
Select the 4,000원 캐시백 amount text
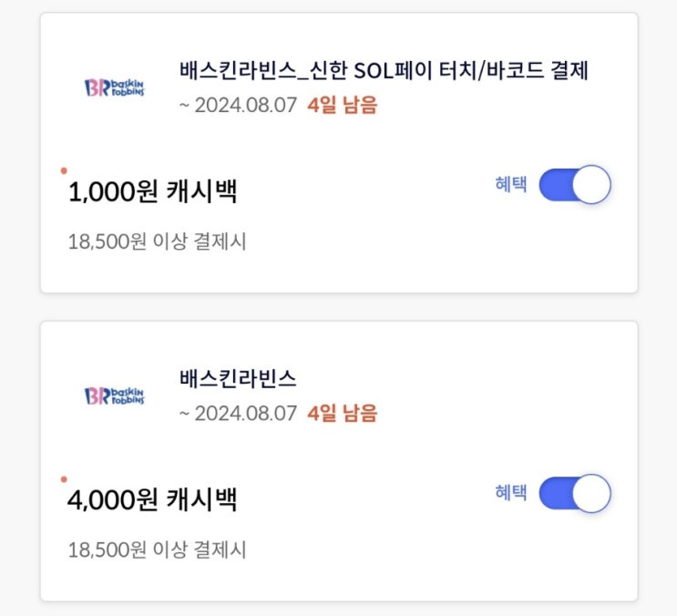tap(158, 499)
